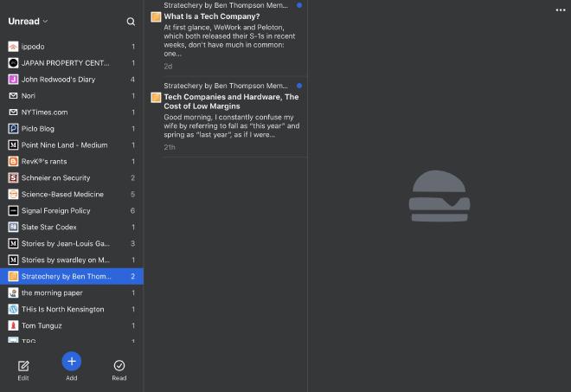Click the Nori envelope icon
Screen dimensions: 571x392
(13, 96)
